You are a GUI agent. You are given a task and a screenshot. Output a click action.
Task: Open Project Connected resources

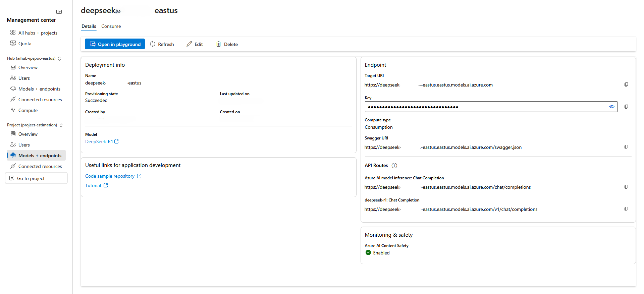[36, 166]
